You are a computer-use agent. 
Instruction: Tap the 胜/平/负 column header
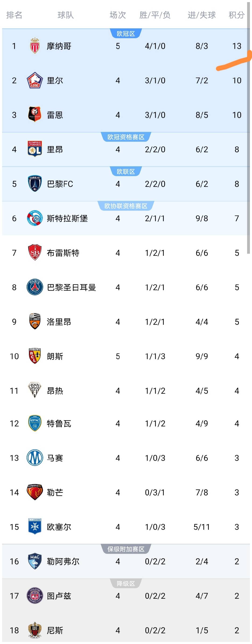pos(155,15)
